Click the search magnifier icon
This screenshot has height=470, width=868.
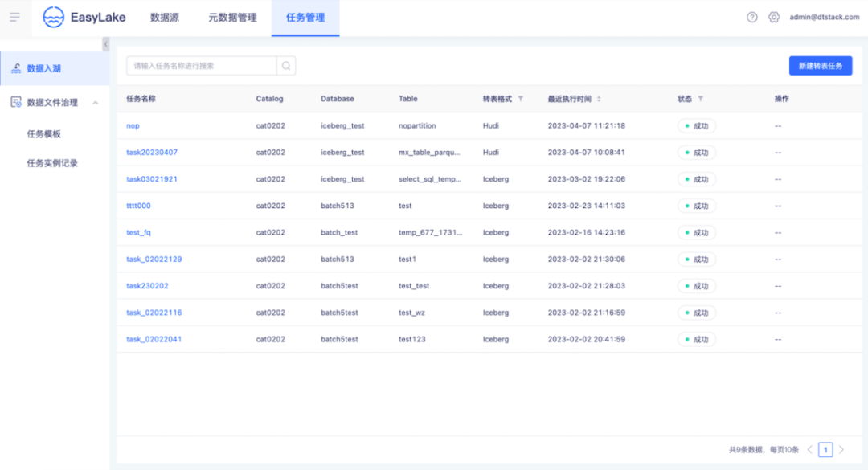286,66
